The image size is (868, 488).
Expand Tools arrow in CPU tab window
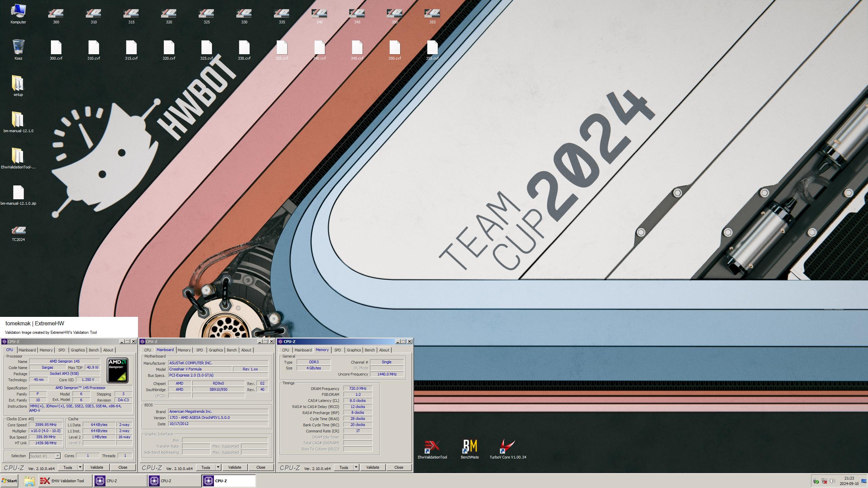click(80, 467)
